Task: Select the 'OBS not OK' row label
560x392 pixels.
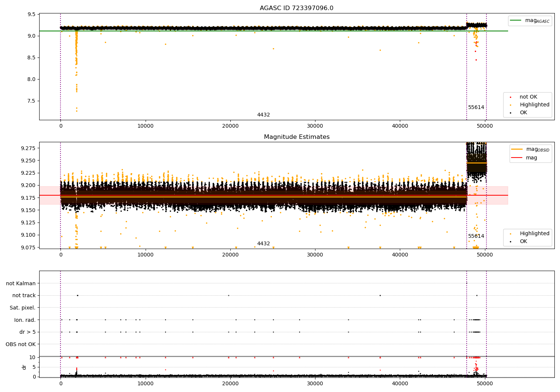Action: click(21, 344)
